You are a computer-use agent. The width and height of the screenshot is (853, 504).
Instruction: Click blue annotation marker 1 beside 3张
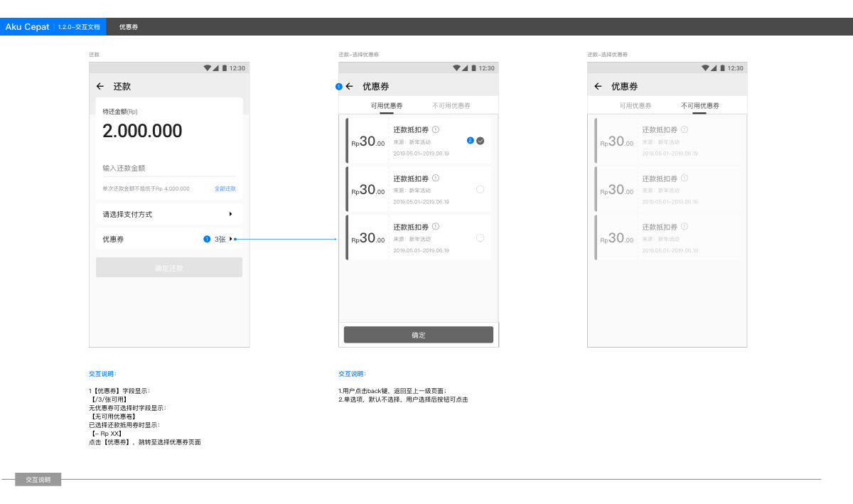[x=207, y=239]
